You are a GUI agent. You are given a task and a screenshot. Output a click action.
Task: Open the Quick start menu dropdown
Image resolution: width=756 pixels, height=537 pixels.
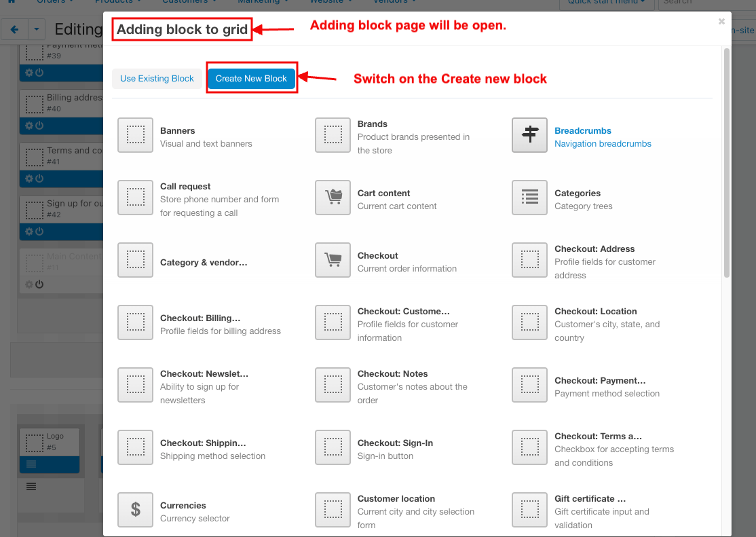point(607,2)
